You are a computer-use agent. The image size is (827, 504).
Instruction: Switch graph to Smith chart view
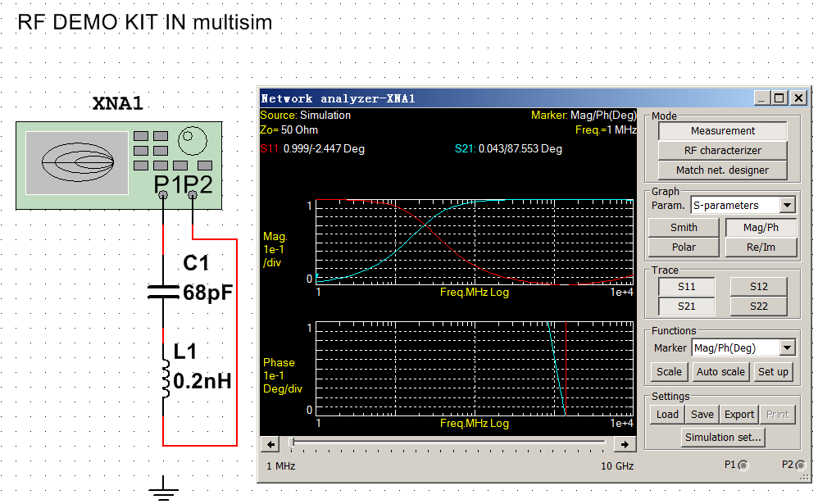coord(684,228)
